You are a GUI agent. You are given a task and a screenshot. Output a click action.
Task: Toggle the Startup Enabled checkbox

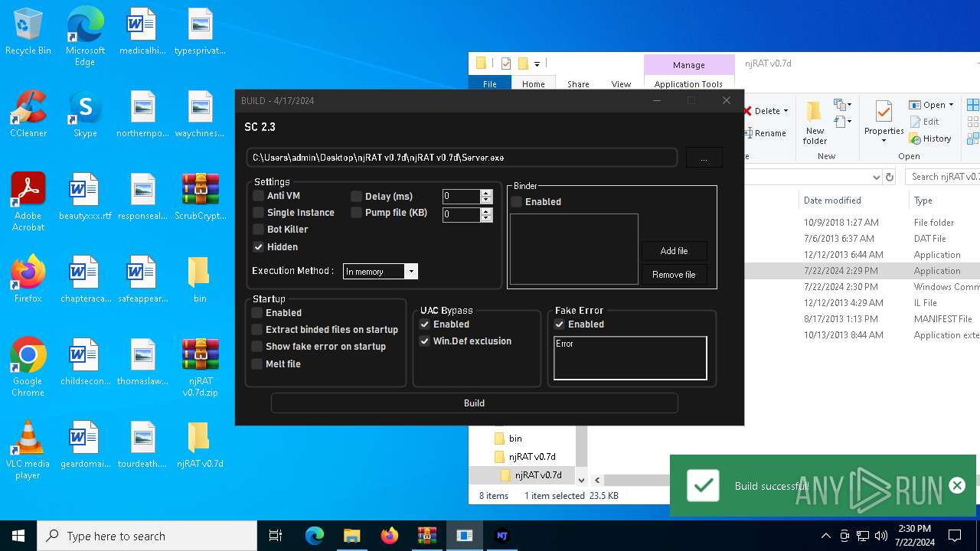pyautogui.click(x=257, y=313)
